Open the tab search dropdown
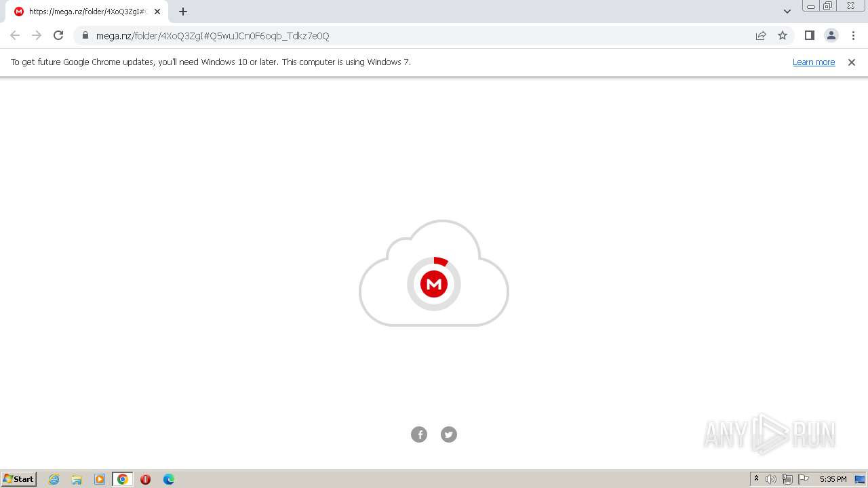868x488 pixels. [787, 12]
